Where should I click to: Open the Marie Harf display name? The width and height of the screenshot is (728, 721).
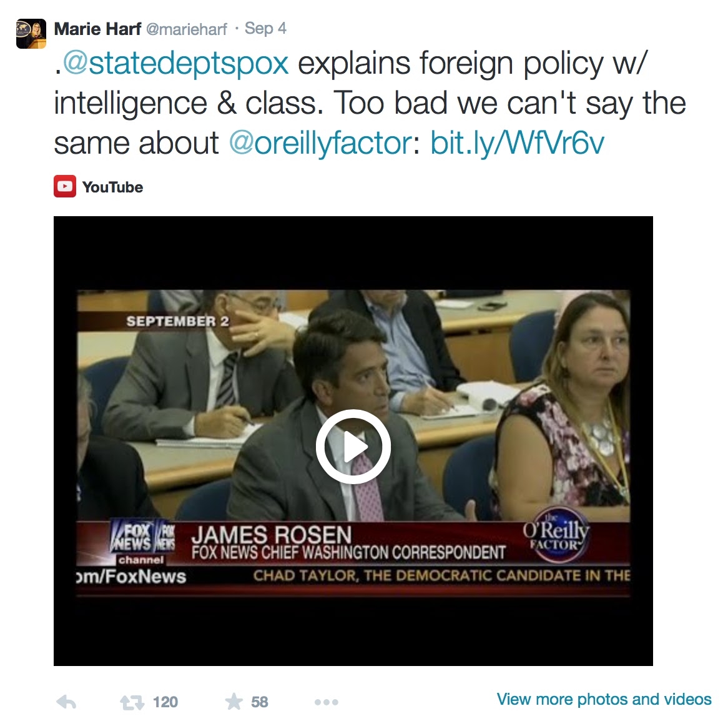coord(97,29)
